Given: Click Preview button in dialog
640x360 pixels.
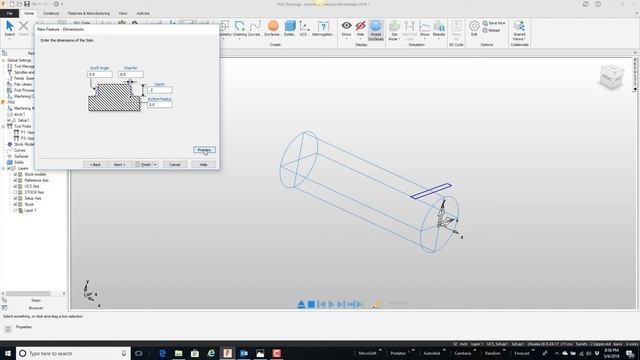Looking at the screenshot, I should (204, 150).
